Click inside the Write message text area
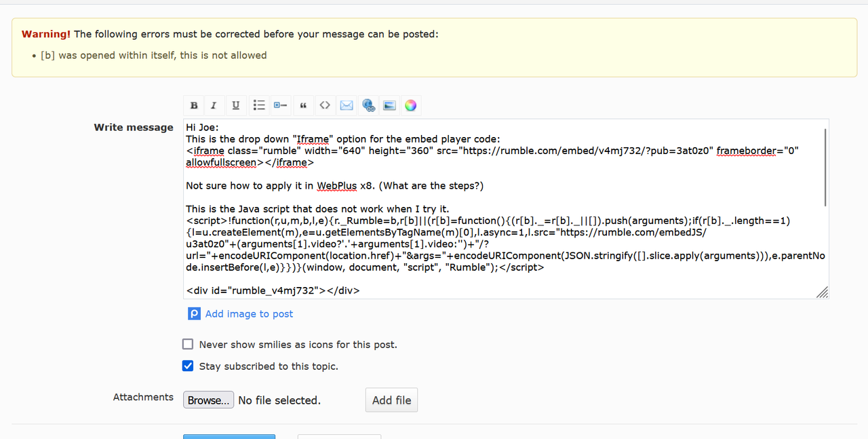 pos(506,209)
